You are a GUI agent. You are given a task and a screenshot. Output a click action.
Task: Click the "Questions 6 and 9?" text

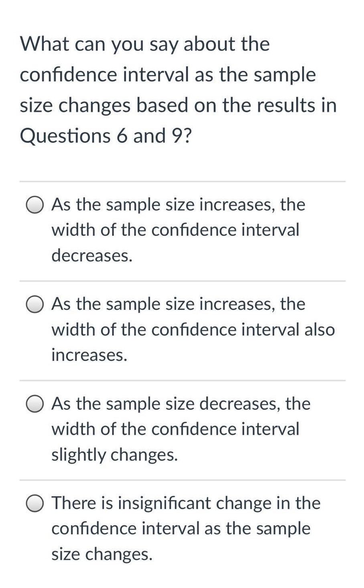(106, 135)
